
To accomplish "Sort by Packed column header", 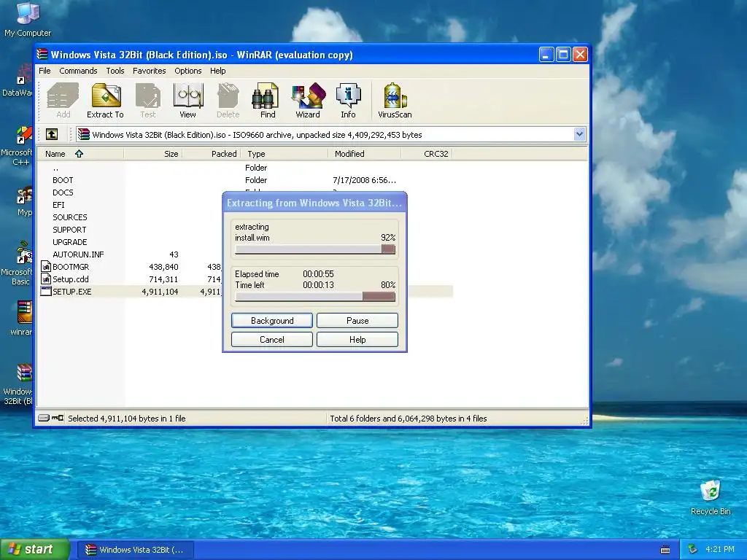I will (212, 154).
